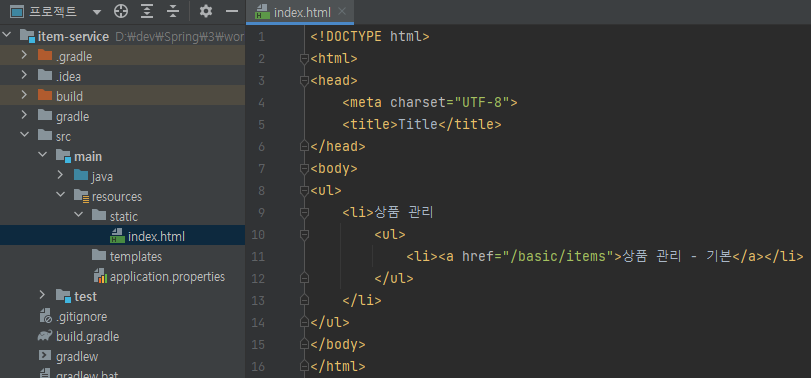Click the main module folder icon

[63, 156]
